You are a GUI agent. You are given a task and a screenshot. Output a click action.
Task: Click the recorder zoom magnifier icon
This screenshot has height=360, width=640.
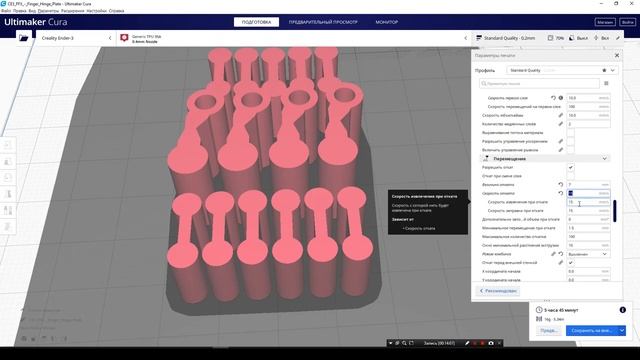tap(404, 343)
